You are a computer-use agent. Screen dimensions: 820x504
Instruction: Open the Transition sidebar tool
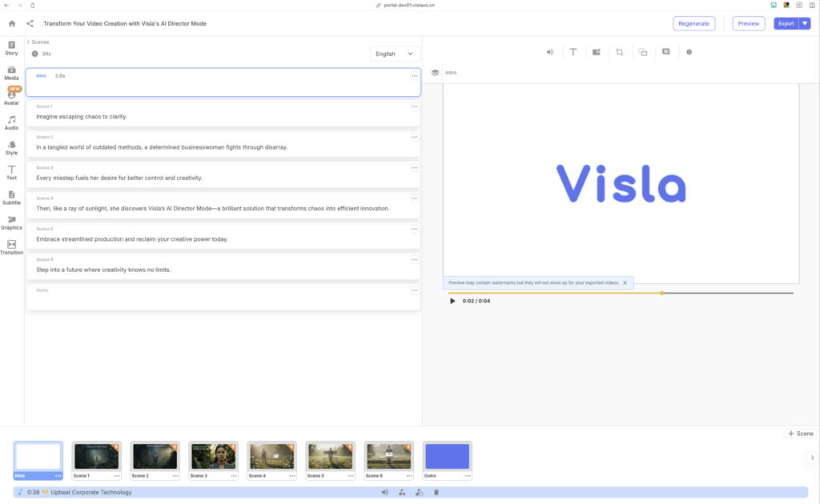point(11,247)
